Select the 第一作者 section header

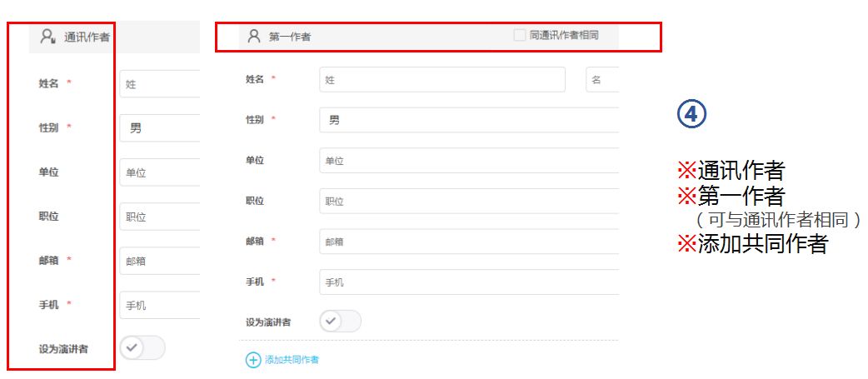pos(428,37)
